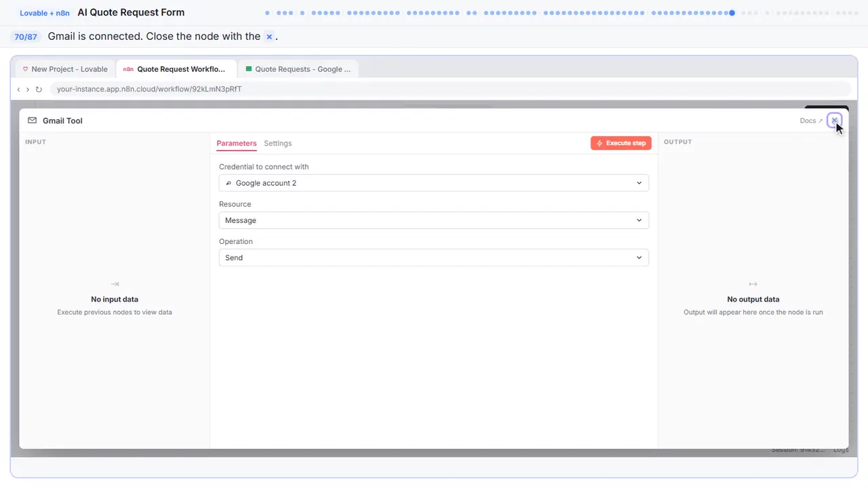Click the browser back arrow
The height and width of the screenshot is (488, 868).
click(18, 89)
